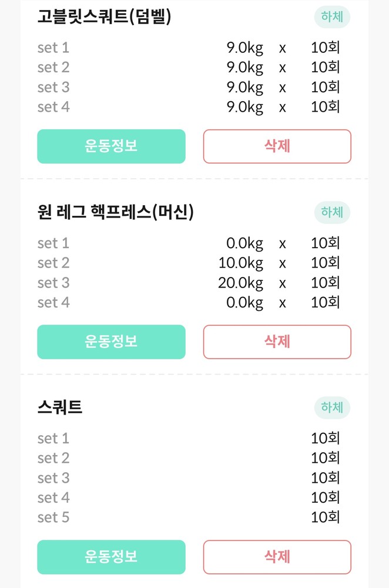The height and width of the screenshot is (588, 389).
Task: Delete the 스쿼트 exercise
Action: (x=277, y=557)
